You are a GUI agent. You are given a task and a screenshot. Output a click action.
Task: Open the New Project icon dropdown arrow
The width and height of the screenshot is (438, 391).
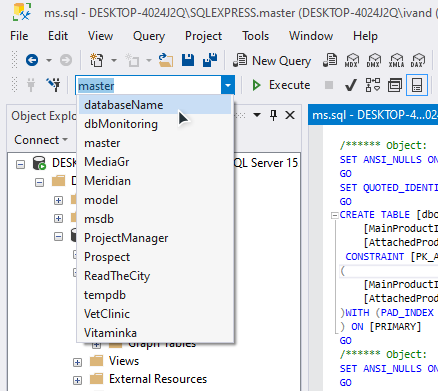pos(114,61)
